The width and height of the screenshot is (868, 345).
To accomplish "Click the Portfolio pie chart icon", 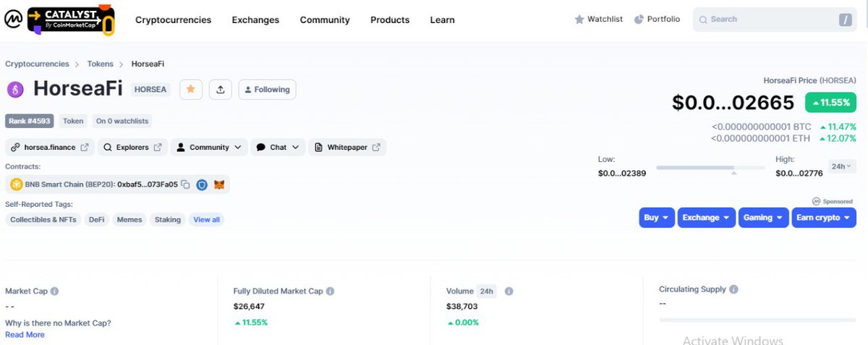I will [639, 20].
